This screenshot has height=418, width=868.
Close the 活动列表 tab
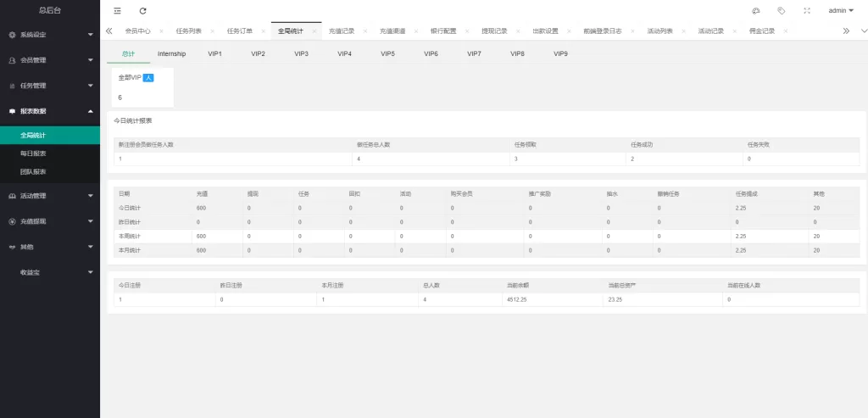click(684, 31)
